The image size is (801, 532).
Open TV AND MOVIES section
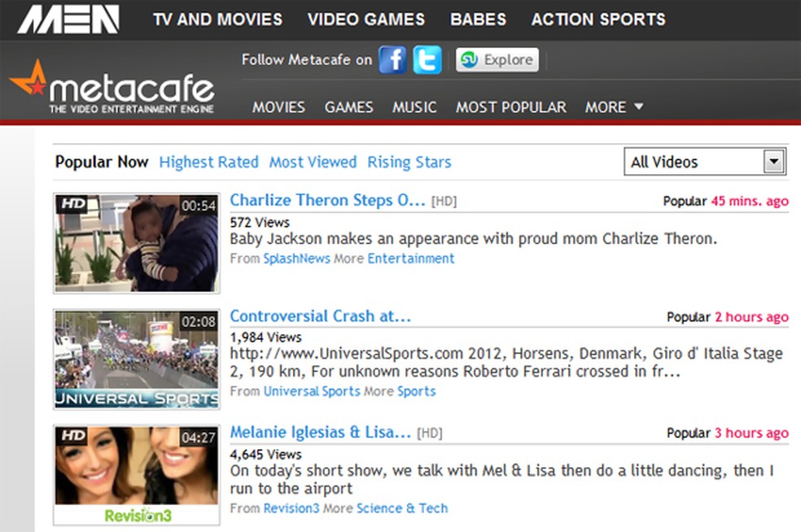coord(217,20)
